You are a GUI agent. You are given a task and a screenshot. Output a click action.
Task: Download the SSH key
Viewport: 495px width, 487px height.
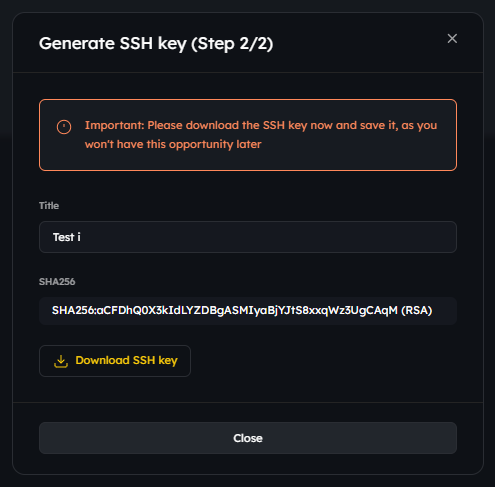(x=115, y=361)
